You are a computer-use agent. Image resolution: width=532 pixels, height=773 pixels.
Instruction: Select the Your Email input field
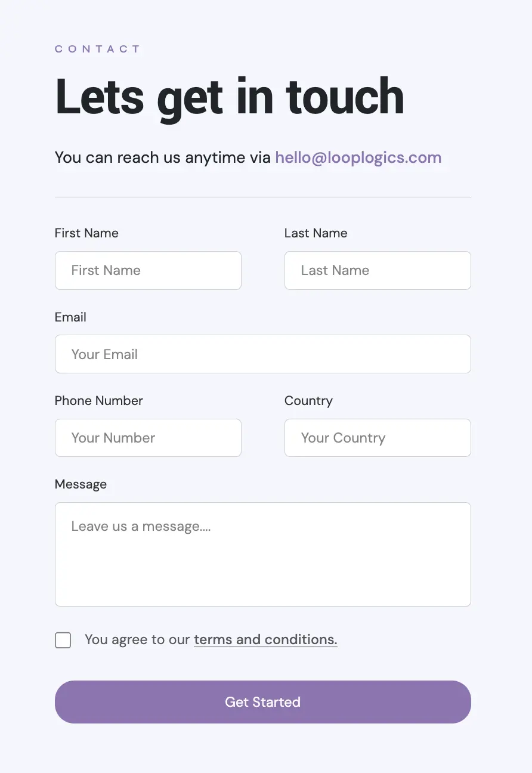tap(262, 354)
